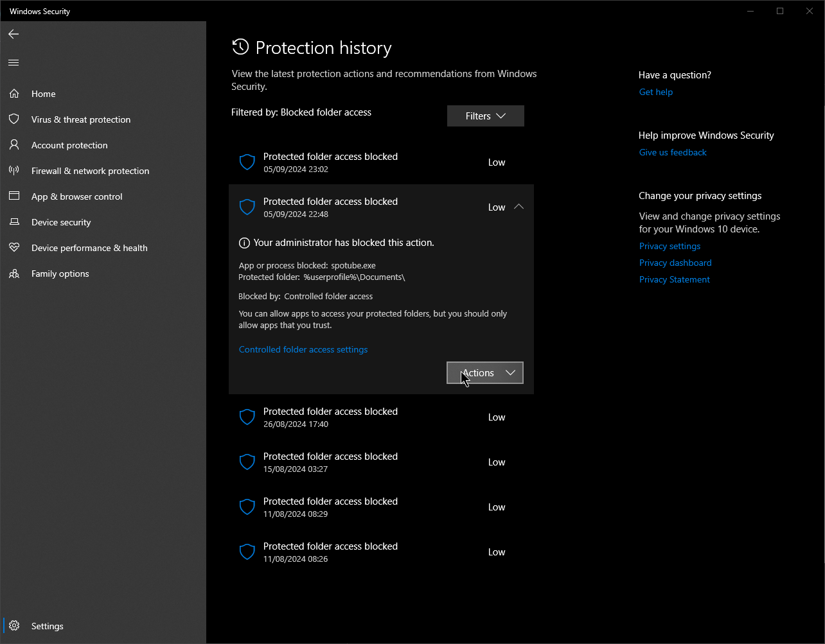
Task: Click the Family options people icon
Action: (x=14, y=274)
